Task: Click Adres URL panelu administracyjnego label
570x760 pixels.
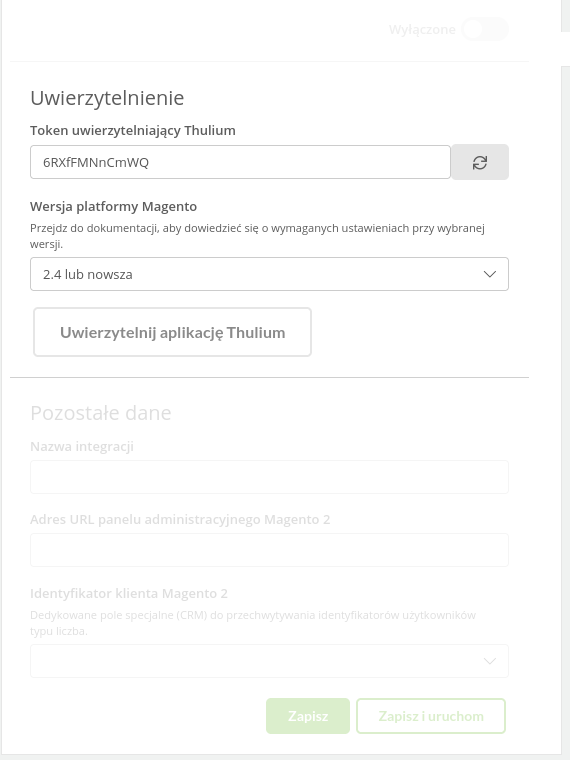Action: tap(180, 520)
